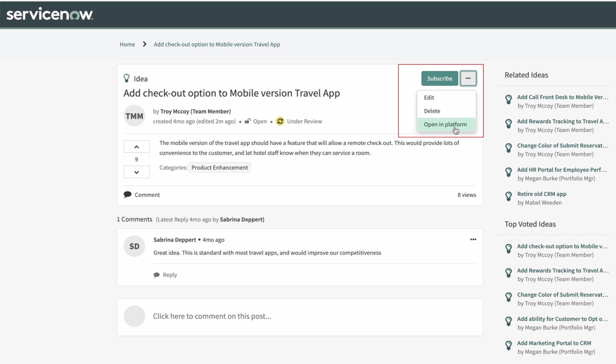Click the Reply speech bubble icon on Sabrina's comment
The width and height of the screenshot is (616, 364).
tap(157, 275)
